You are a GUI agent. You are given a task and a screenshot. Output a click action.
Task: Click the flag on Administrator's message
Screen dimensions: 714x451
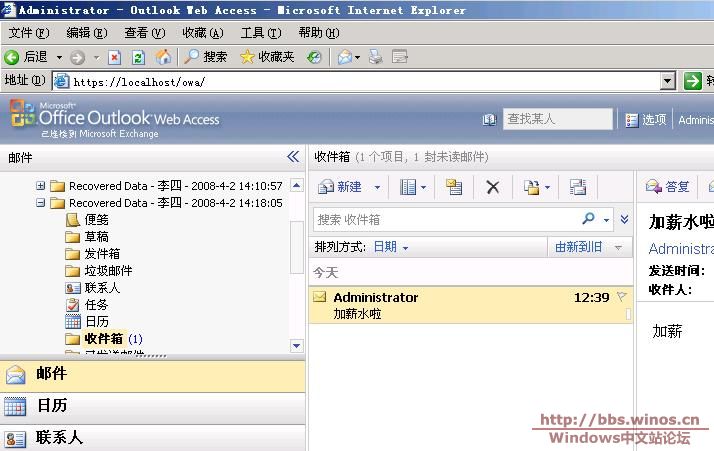[x=621, y=297]
